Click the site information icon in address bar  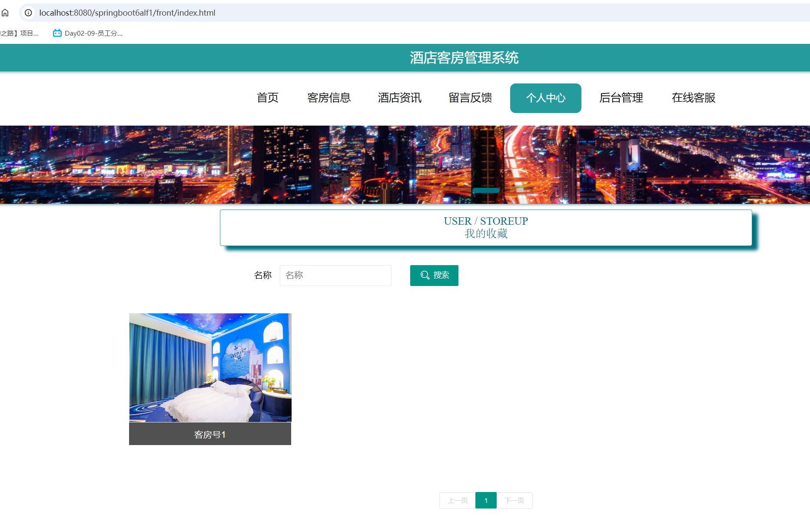point(28,13)
